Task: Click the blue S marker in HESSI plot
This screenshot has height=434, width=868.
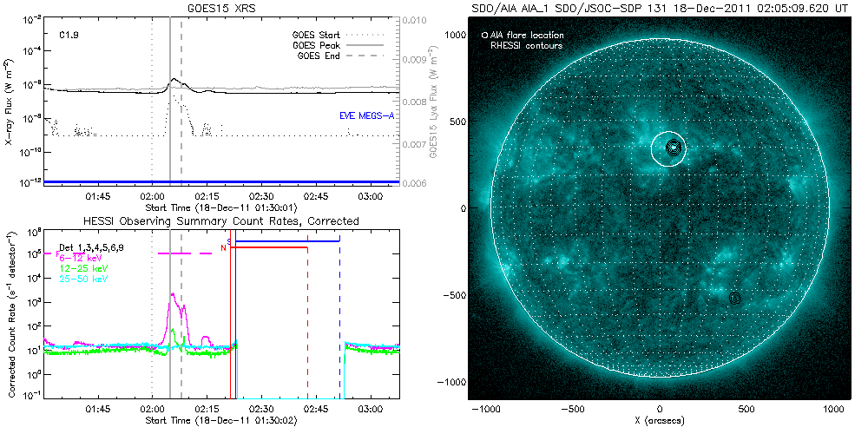Action: pos(228,240)
